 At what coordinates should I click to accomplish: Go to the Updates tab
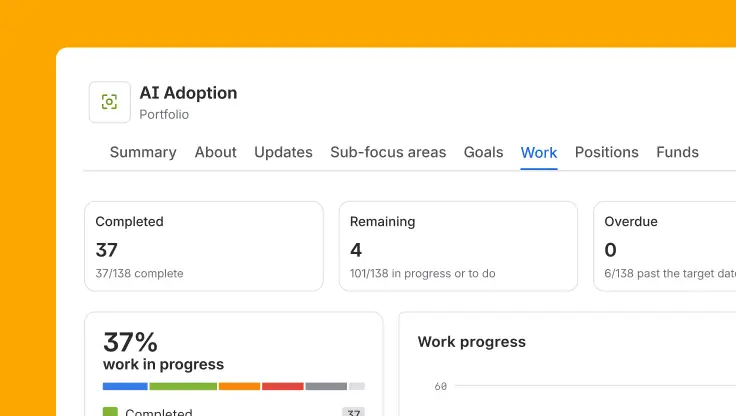click(283, 152)
